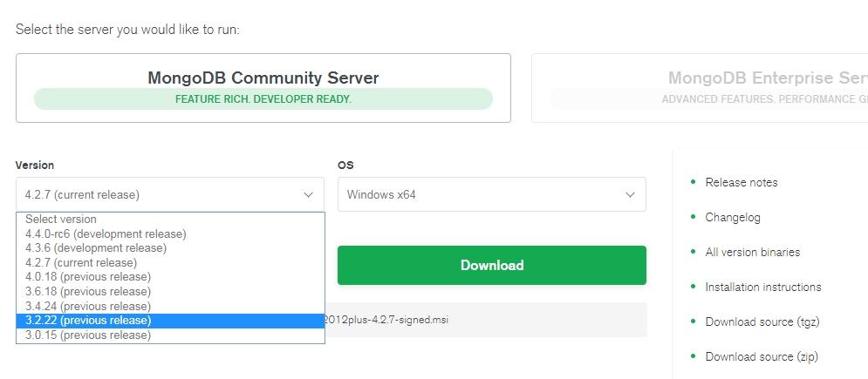Open the Release notes link
868x379 pixels.
pos(742,182)
